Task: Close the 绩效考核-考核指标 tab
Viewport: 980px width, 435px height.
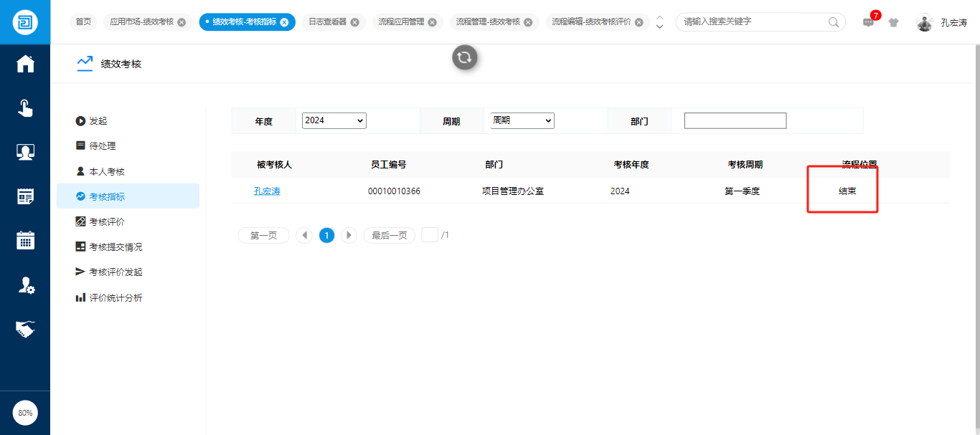Action: (284, 22)
